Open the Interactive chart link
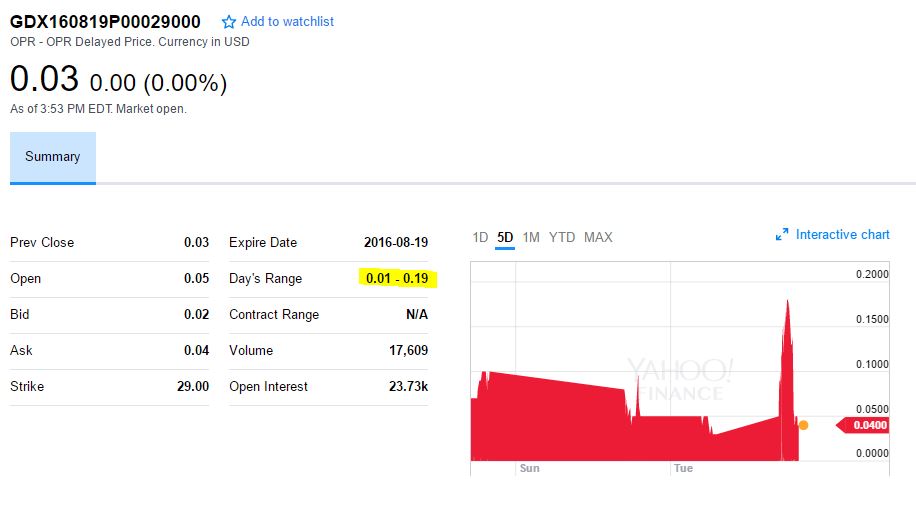916x513 pixels. [x=842, y=234]
